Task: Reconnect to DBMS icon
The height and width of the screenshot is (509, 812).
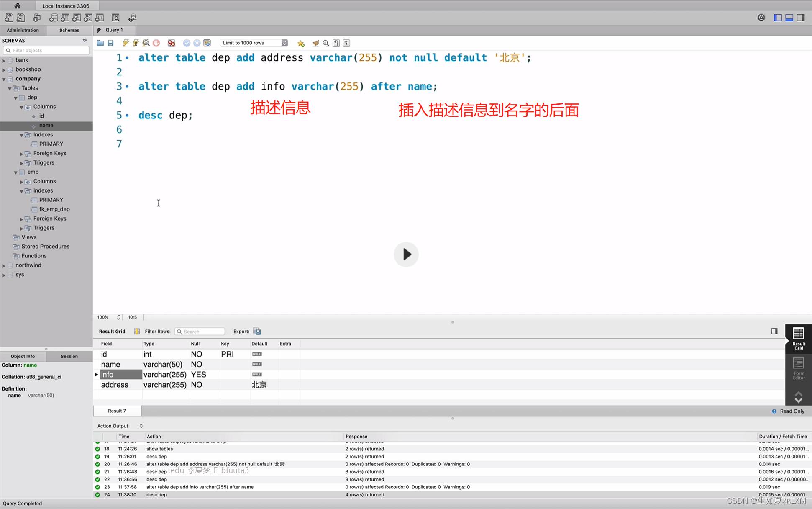Action: tap(132, 18)
